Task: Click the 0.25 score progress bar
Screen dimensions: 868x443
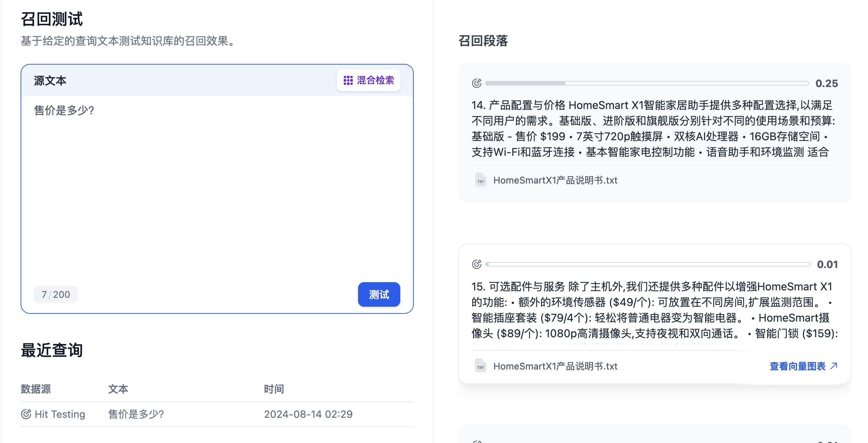Action: point(647,83)
